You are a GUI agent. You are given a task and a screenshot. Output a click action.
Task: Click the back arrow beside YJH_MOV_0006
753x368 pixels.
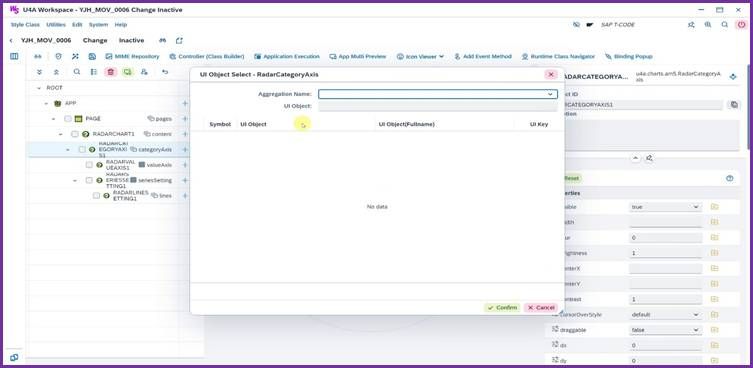click(11, 41)
